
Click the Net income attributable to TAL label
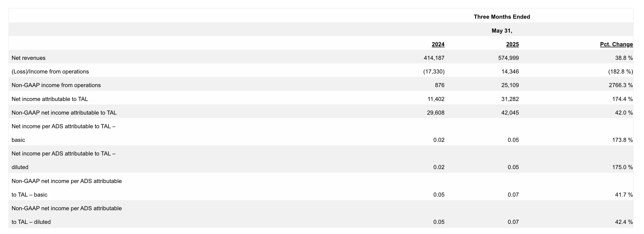click(50, 99)
